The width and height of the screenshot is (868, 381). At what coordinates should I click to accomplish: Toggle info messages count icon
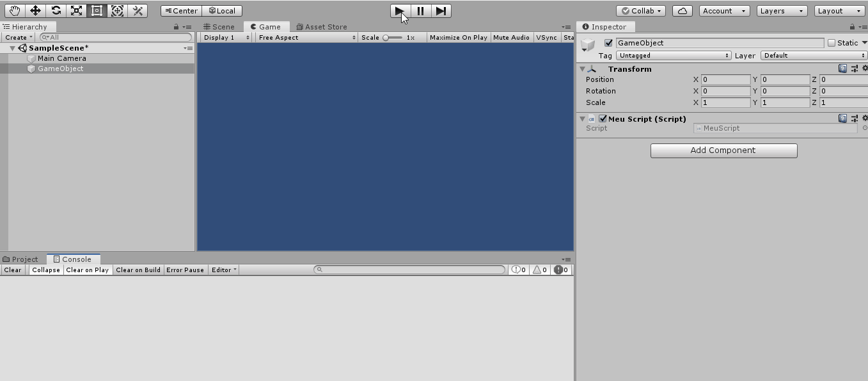point(518,270)
